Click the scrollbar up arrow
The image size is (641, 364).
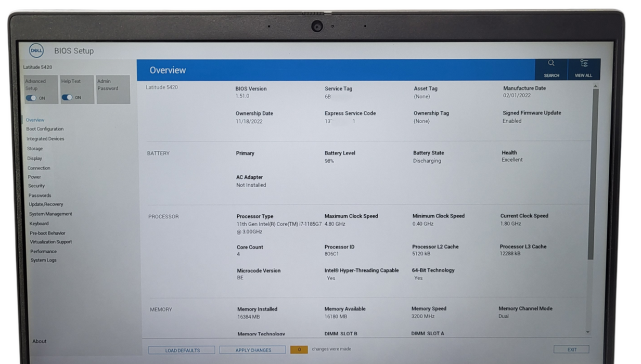[595, 85]
